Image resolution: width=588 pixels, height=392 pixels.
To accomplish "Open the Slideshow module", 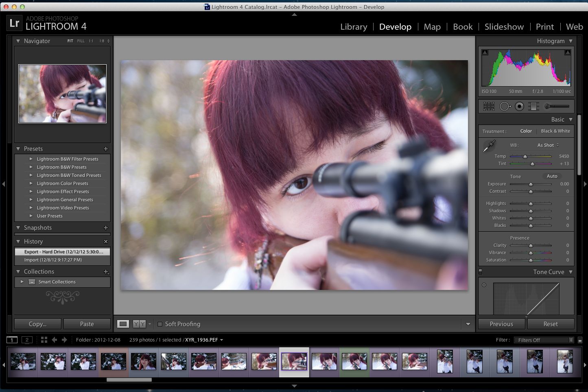I will click(504, 27).
